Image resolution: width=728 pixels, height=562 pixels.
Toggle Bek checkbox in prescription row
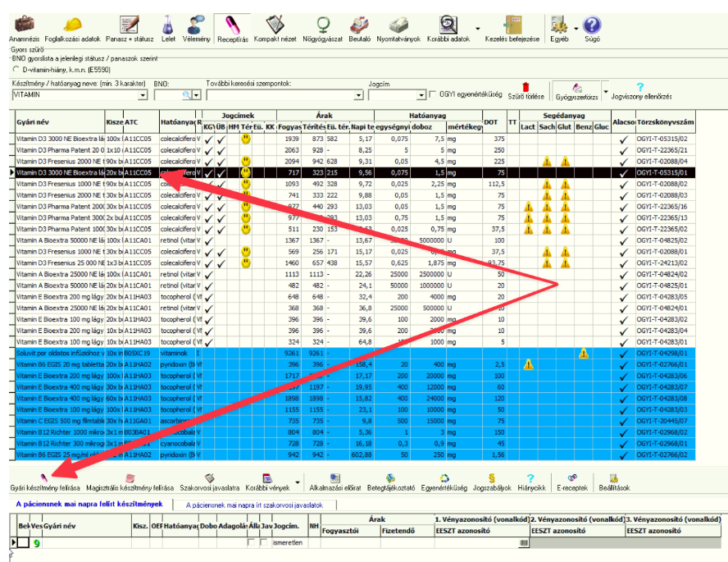[x=24, y=542]
